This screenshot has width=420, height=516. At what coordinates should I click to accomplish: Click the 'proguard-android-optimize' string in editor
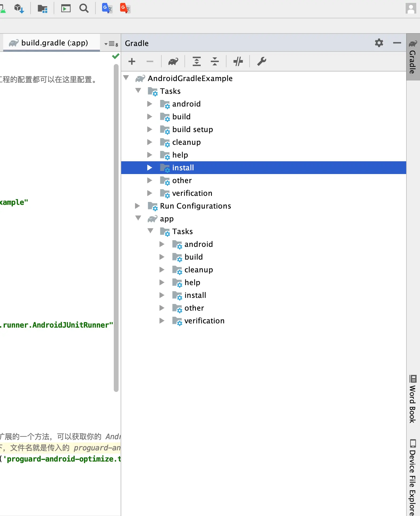click(62, 459)
